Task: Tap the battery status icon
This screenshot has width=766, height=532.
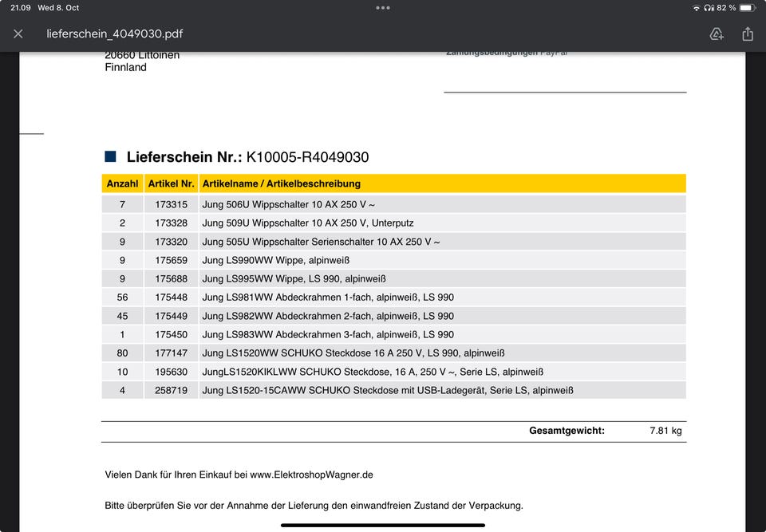Action: 748,8
